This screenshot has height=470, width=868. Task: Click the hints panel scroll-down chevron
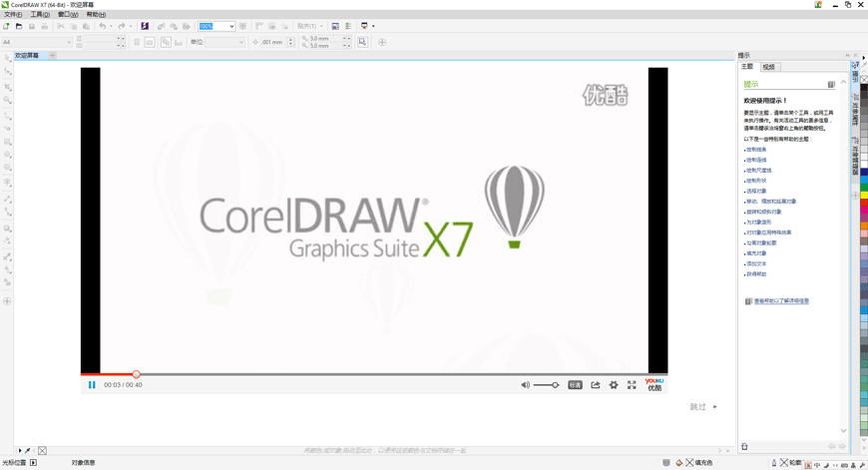[843, 431]
